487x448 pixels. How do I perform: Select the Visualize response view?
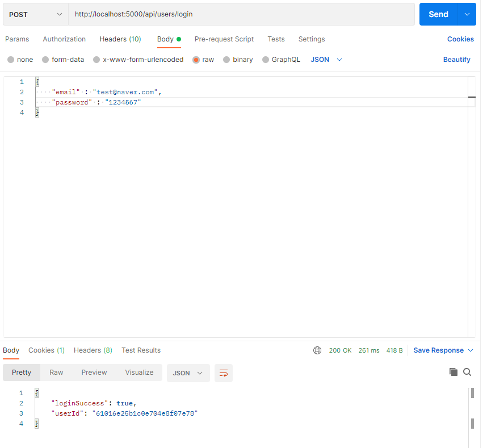coord(139,372)
